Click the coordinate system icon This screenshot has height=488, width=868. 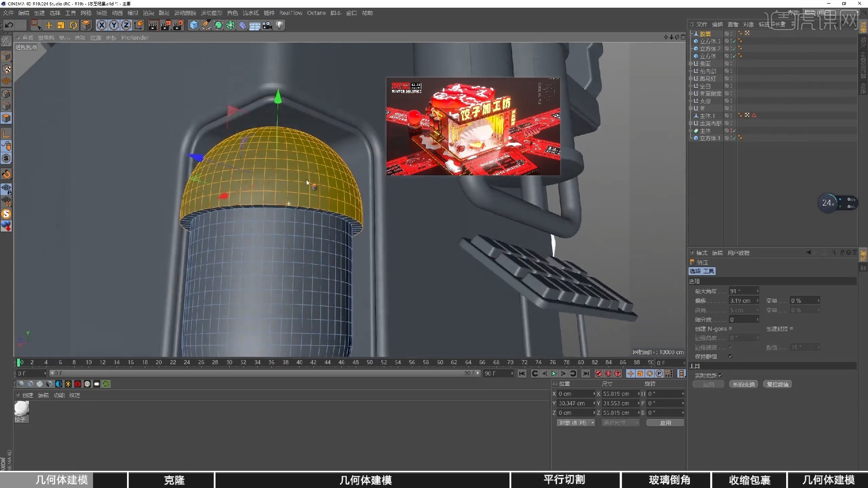139,25
